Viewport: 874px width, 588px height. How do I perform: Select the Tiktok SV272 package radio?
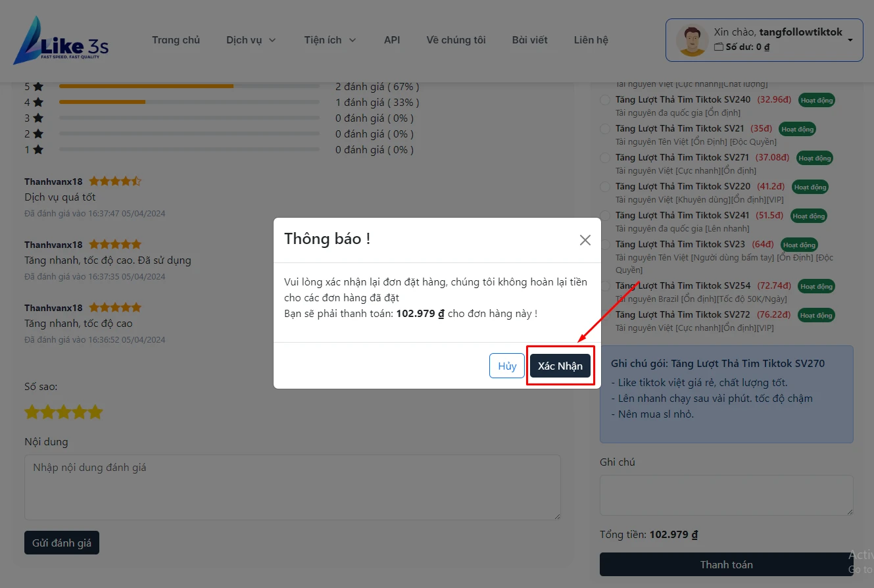tap(605, 316)
